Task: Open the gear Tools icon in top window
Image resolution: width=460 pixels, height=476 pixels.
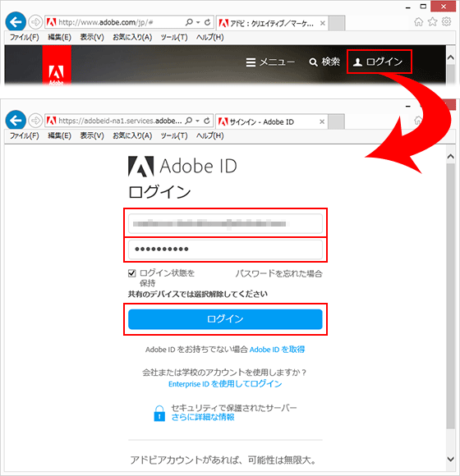Action: tap(446, 22)
